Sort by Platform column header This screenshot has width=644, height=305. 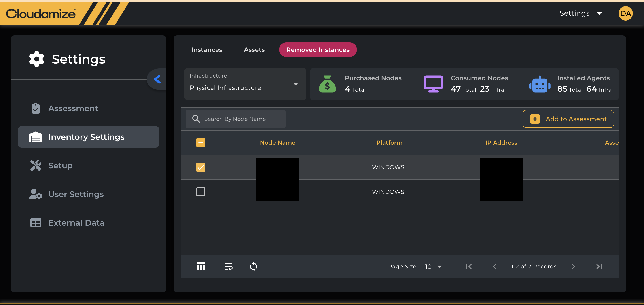(389, 143)
